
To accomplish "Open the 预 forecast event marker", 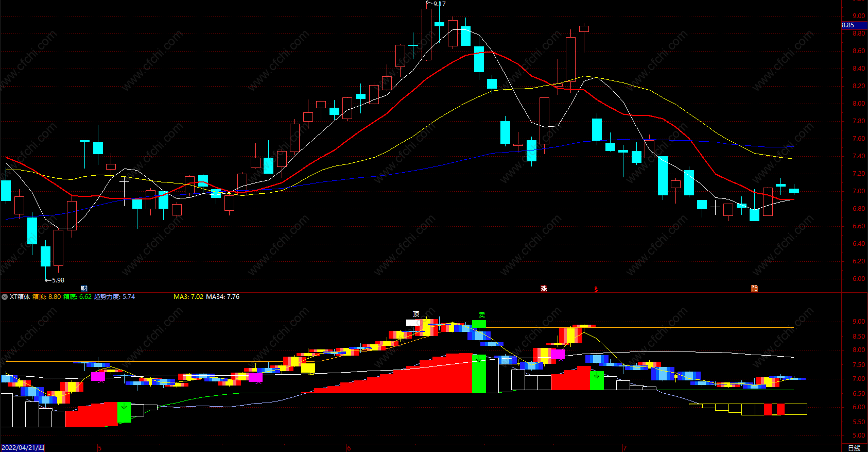I will click(x=754, y=289).
